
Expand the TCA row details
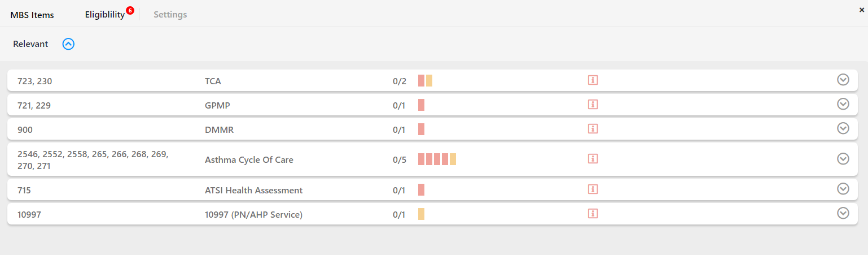(x=843, y=80)
